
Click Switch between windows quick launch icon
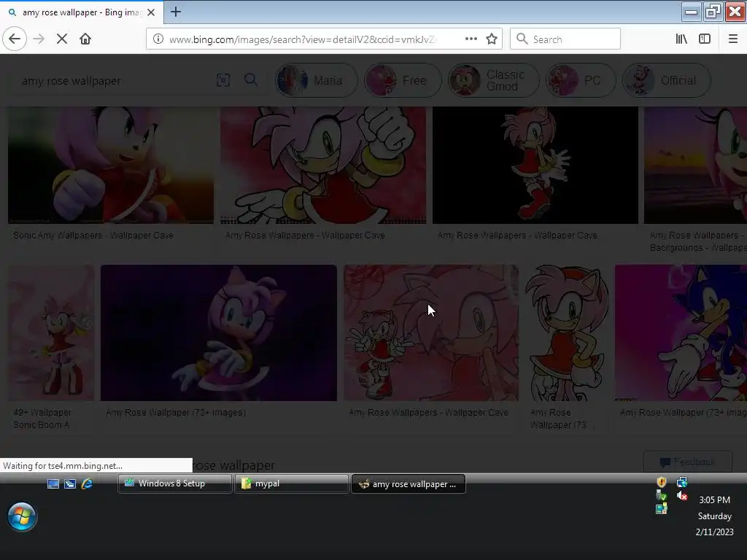pos(70,484)
